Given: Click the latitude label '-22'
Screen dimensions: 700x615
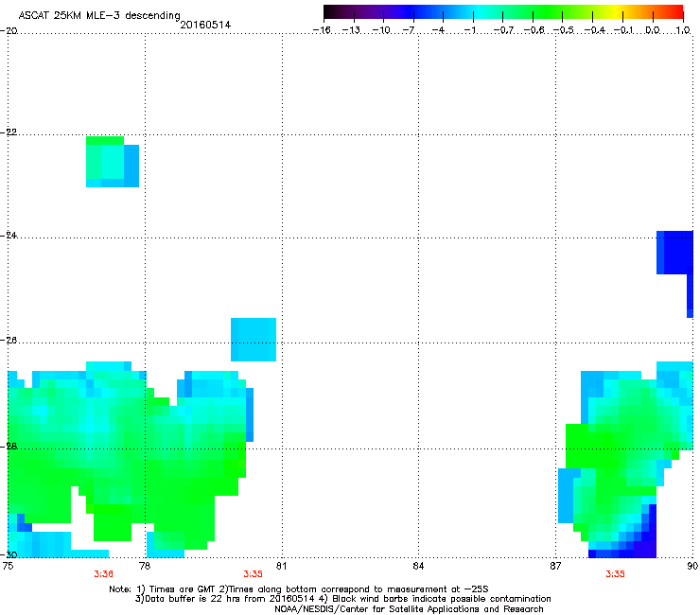Looking at the screenshot, I should 9,132.
